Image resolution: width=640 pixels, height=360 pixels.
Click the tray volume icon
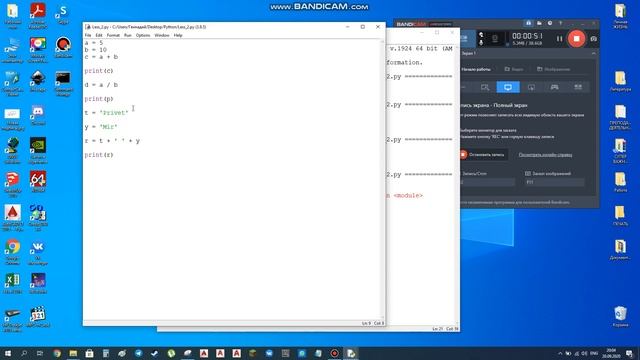(x=584, y=353)
